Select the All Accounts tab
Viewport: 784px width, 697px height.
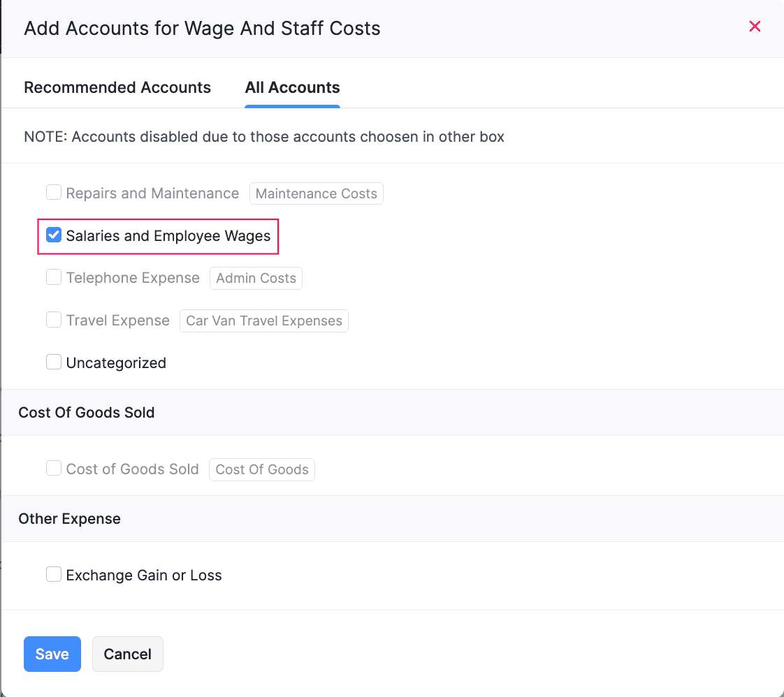pos(292,87)
